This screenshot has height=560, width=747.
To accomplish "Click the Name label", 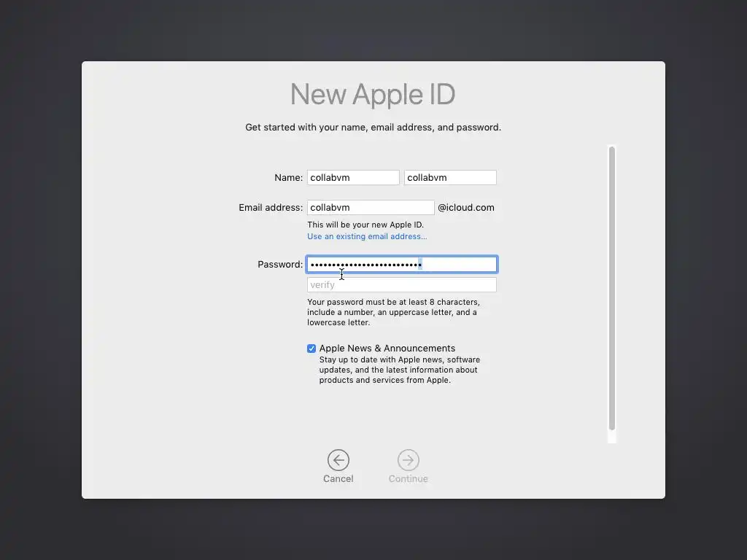I will (x=289, y=178).
